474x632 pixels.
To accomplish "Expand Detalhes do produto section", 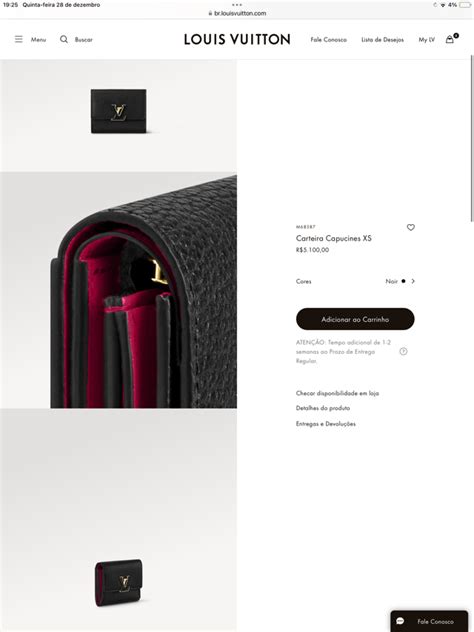I will [x=323, y=408].
